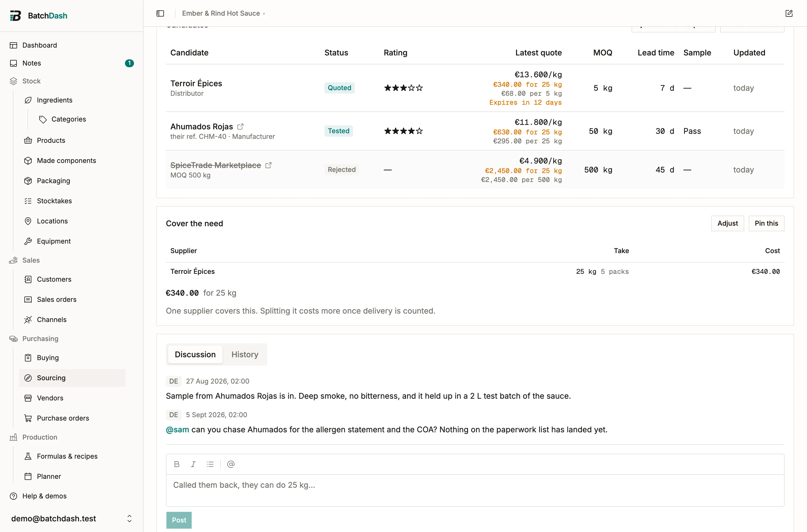Click the Customers contact icon

(28, 279)
